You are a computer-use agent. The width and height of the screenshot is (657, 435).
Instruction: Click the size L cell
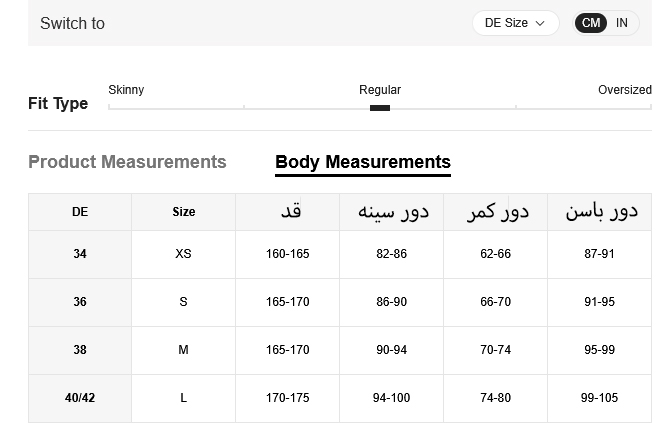click(183, 398)
